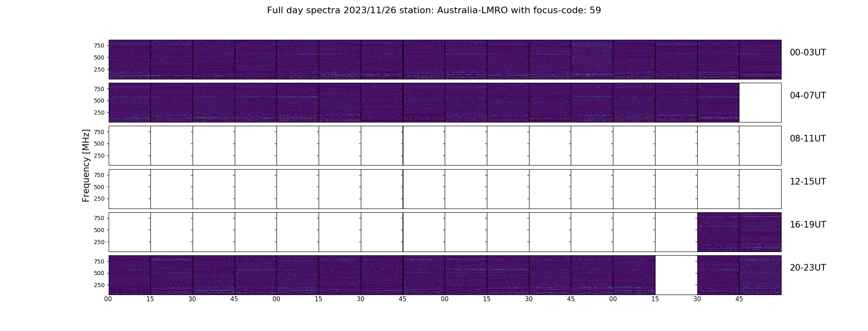
Task: Select the 250 tick label of the 20-23UT row
Action: tap(99, 285)
